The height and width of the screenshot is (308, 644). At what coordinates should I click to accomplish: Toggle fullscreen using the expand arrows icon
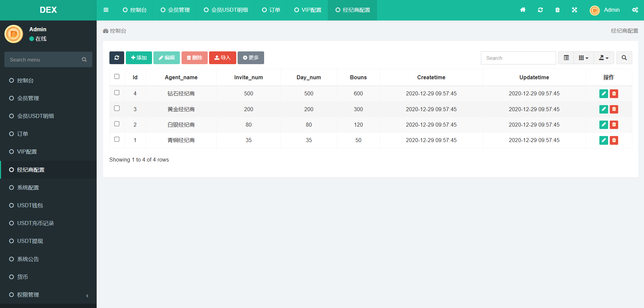574,10
